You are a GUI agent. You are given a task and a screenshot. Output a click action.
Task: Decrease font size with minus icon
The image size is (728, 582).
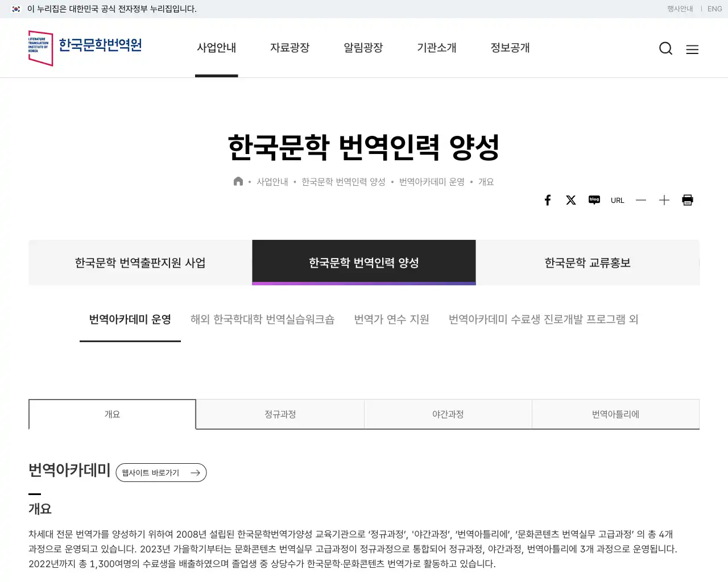pos(641,200)
